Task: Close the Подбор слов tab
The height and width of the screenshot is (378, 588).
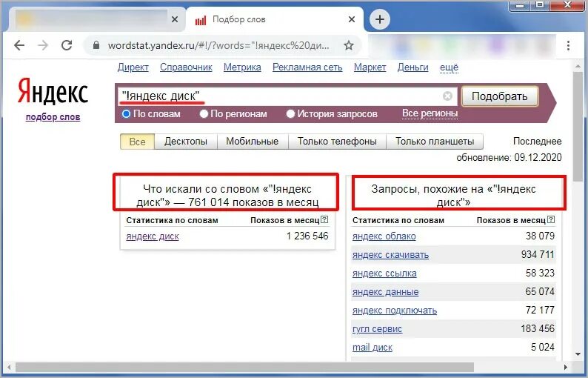Action: pyautogui.click(x=352, y=19)
